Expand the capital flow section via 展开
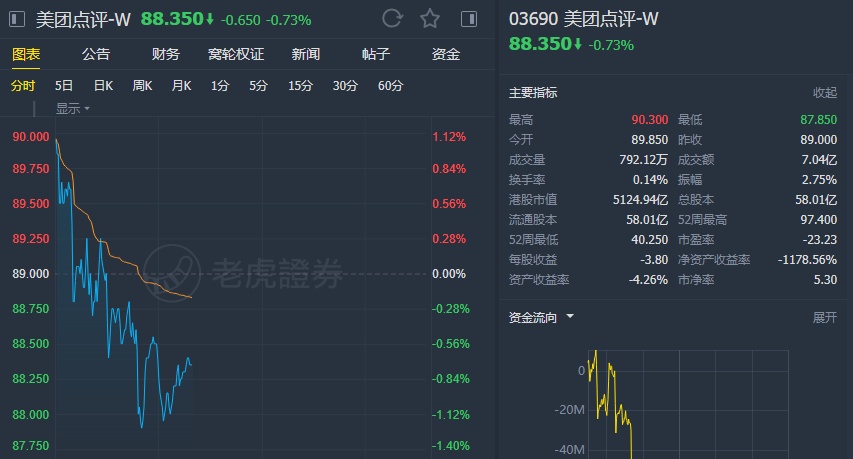853x459 pixels. click(824, 317)
